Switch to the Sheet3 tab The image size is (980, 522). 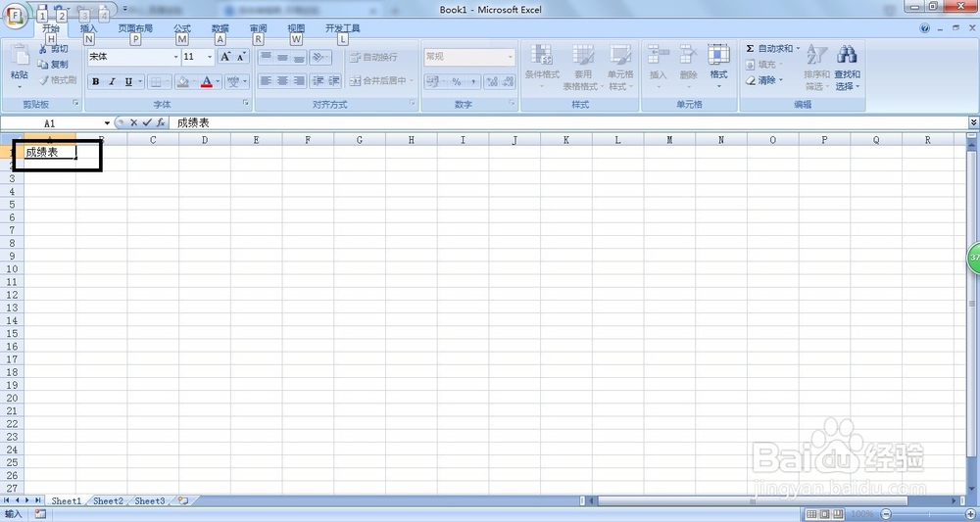tap(150, 500)
